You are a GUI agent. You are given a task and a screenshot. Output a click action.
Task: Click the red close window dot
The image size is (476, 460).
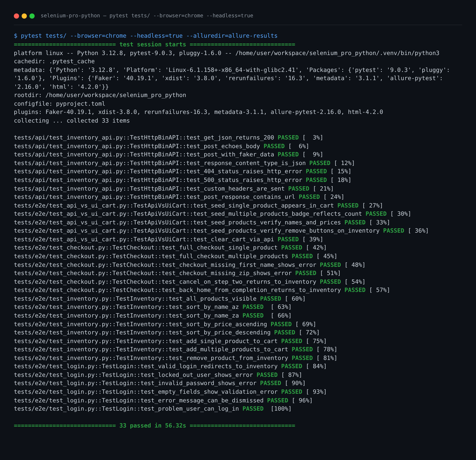coord(16,16)
